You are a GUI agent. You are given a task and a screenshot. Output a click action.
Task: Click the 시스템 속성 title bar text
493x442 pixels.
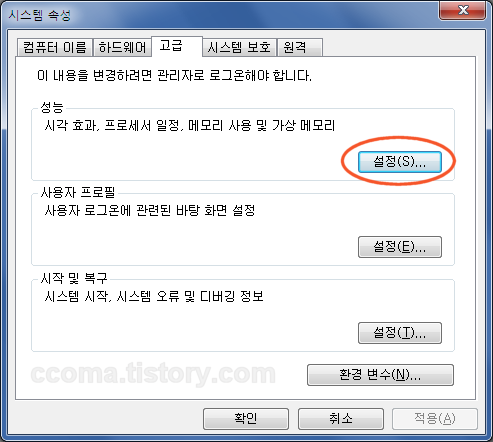tap(39, 15)
